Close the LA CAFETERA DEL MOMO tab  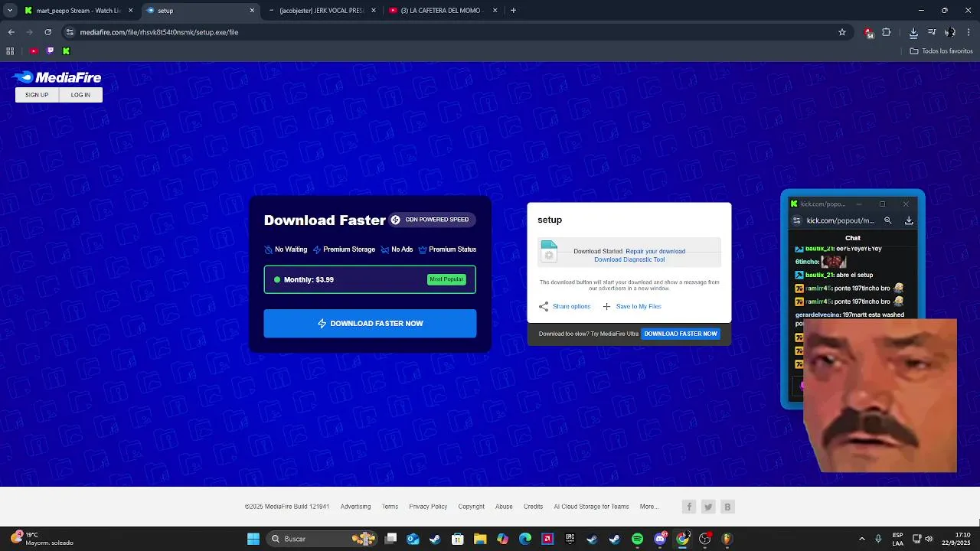pyautogui.click(x=495, y=11)
